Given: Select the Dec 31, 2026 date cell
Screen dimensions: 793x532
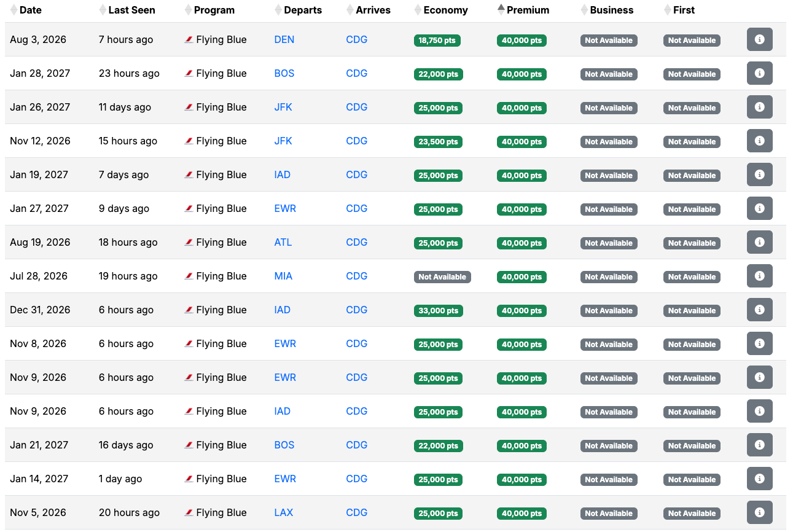Looking at the screenshot, I should (40, 310).
